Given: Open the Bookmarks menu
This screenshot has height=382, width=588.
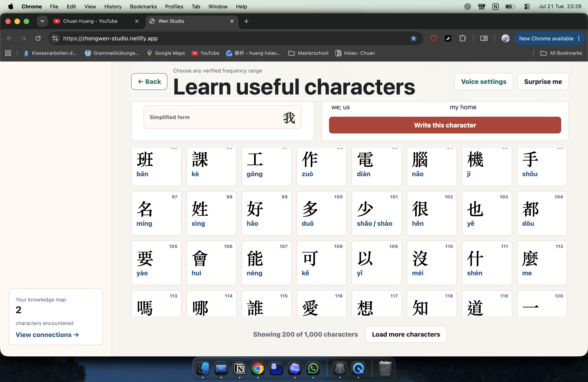Looking at the screenshot, I should pyautogui.click(x=143, y=6).
